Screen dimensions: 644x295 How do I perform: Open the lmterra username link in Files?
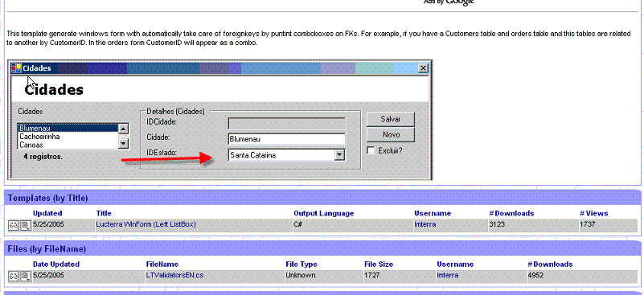coord(448,275)
